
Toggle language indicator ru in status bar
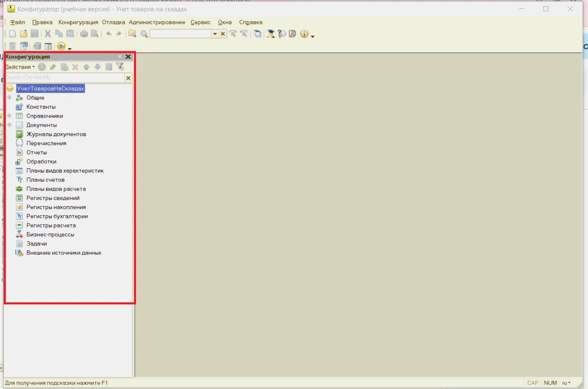(566, 383)
